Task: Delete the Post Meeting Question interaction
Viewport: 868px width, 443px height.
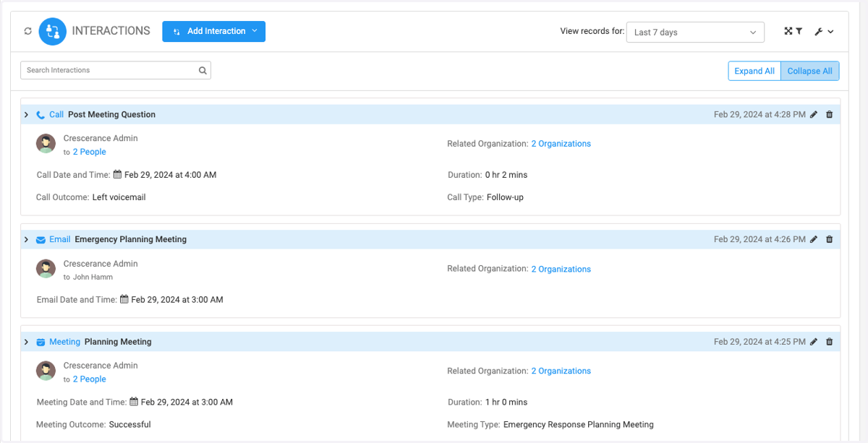Action: 829,114
